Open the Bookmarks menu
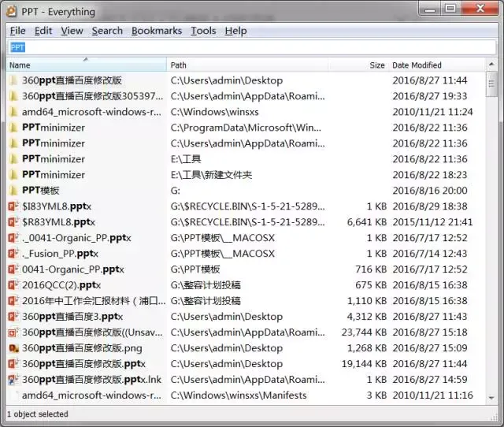 click(157, 31)
